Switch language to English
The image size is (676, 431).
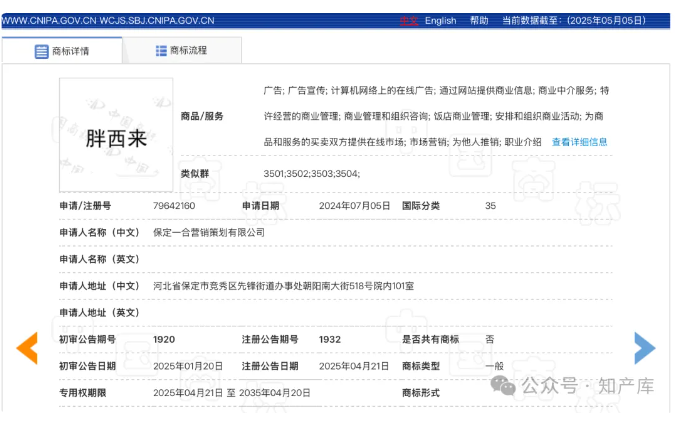click(x=440, y=20)
